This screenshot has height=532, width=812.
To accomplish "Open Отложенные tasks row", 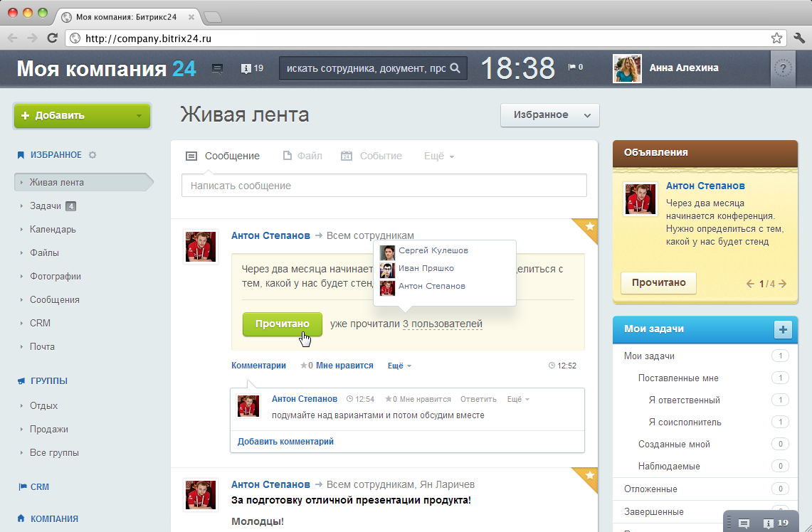I will coord(705,489).
